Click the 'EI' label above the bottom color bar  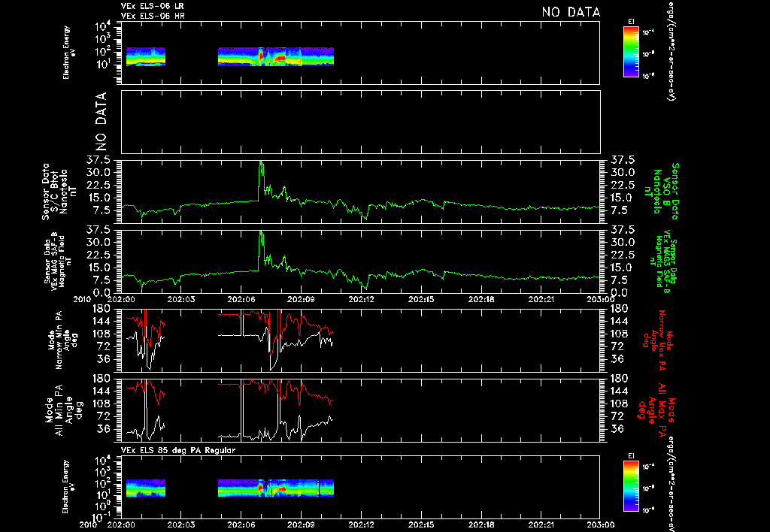(x=631, y=456)
